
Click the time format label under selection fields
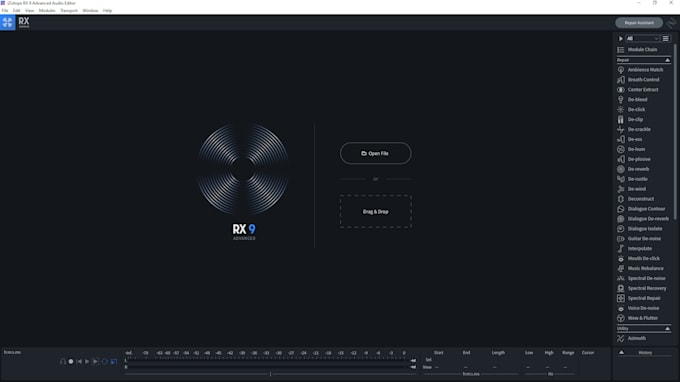[471, 374]
